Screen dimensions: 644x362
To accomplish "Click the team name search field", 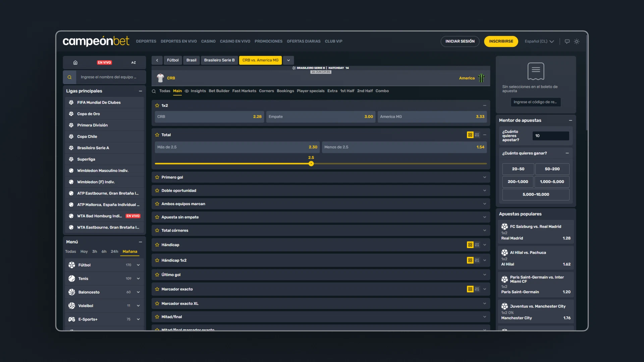I will (x=111, y=77).
